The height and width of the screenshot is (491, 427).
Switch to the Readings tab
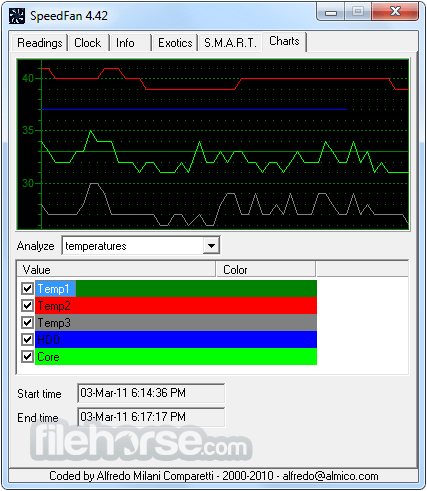pyautogui.click(x=39, y=43)
